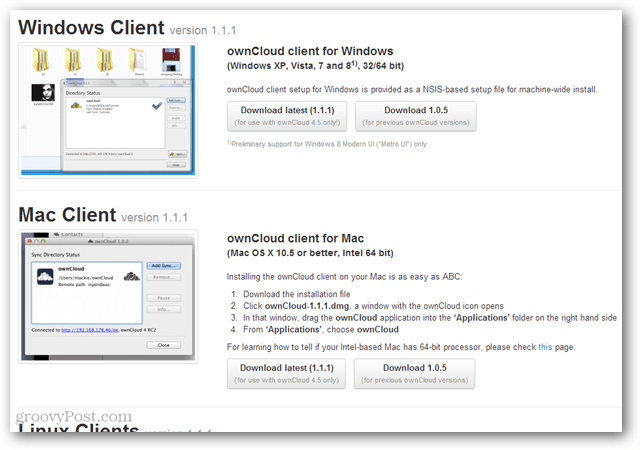Click 'Download the installation file' step

click(297, 294)
